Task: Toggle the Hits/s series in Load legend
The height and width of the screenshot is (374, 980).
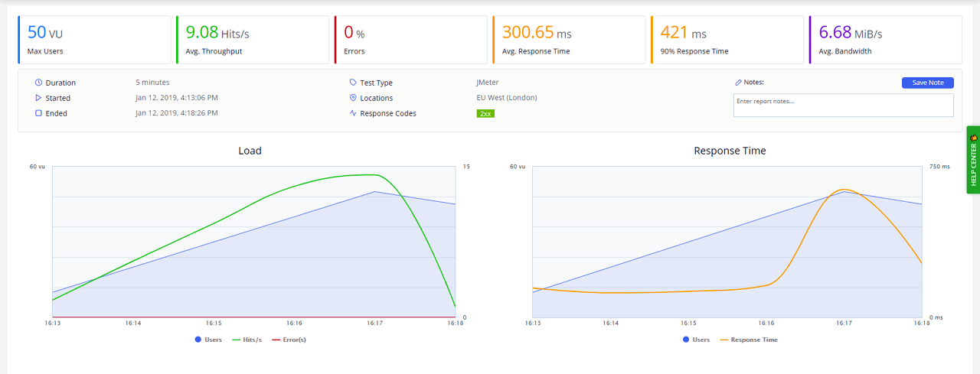Action: tap(246, 340)
